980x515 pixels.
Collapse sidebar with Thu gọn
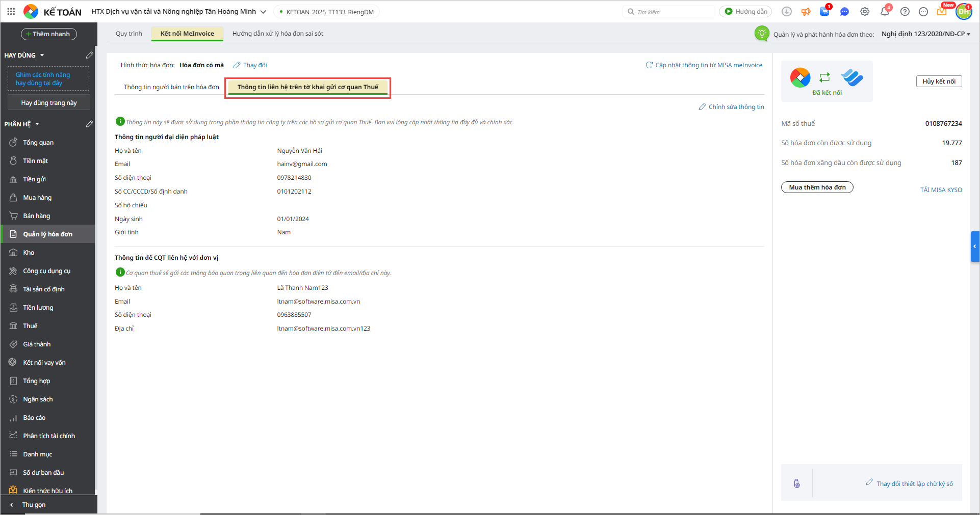34,505
